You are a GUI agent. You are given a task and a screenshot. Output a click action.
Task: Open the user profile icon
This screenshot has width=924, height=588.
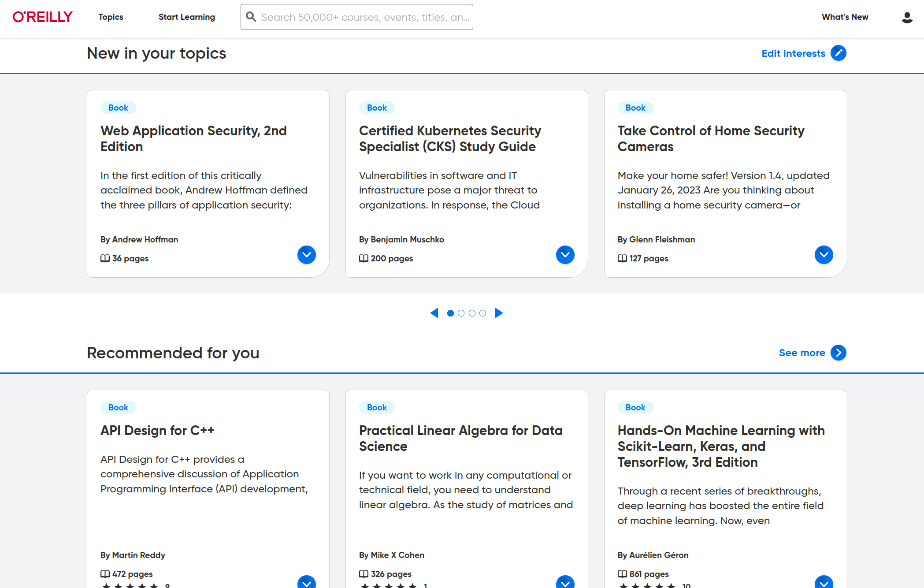coord(907,17)
